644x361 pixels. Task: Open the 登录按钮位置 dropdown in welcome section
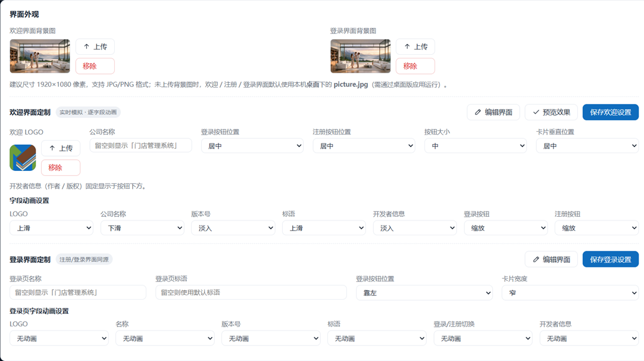coord(252,145)
